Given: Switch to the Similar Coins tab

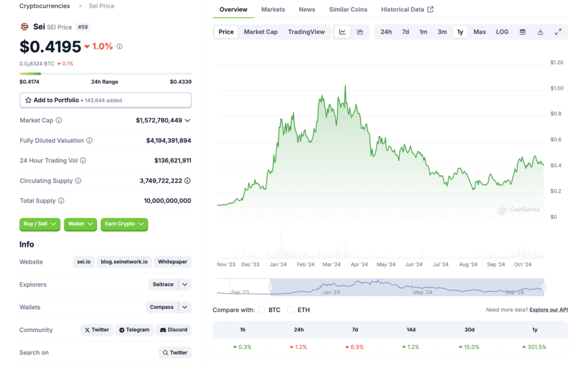Looking at the screenshot, I should click(348, 9).
